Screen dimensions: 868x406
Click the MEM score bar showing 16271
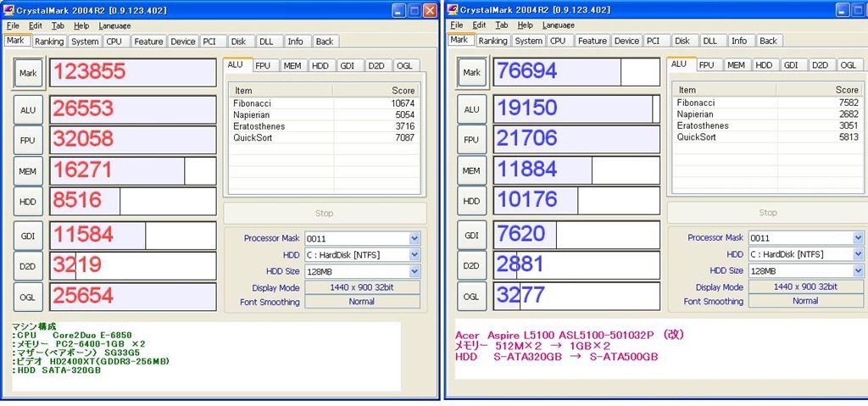click(117, 171)
